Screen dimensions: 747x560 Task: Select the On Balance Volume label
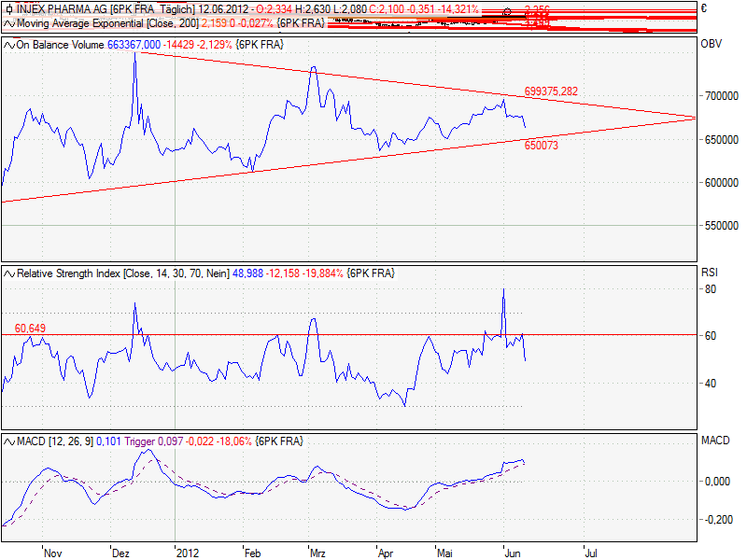(x=60, y=45)
